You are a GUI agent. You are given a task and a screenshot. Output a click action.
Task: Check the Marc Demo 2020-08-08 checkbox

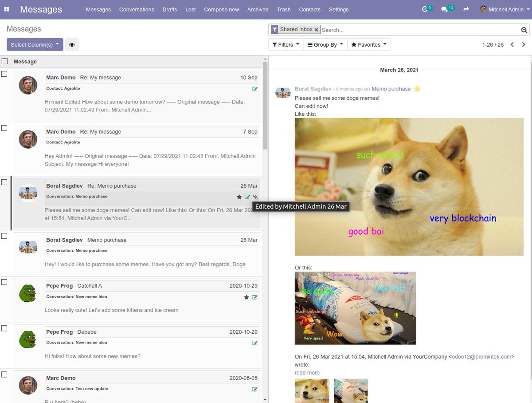pos(4,374)
